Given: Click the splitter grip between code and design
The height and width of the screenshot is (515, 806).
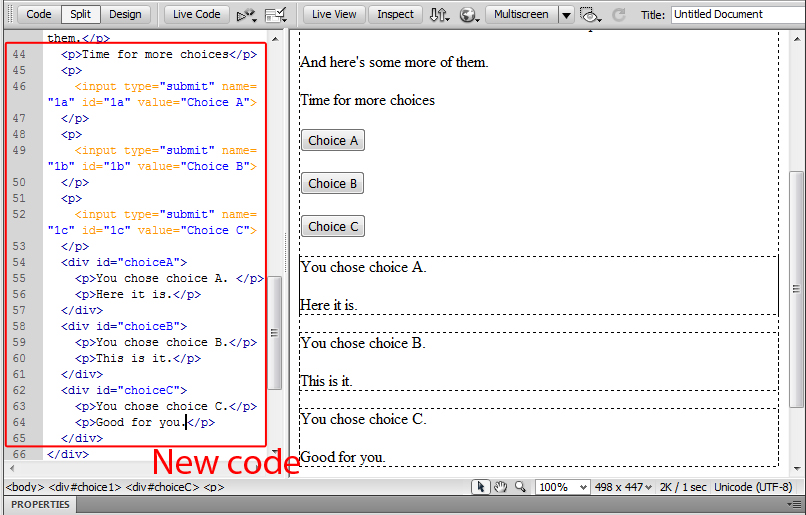Looking at the screenshot, I should (x=286, y=252).
